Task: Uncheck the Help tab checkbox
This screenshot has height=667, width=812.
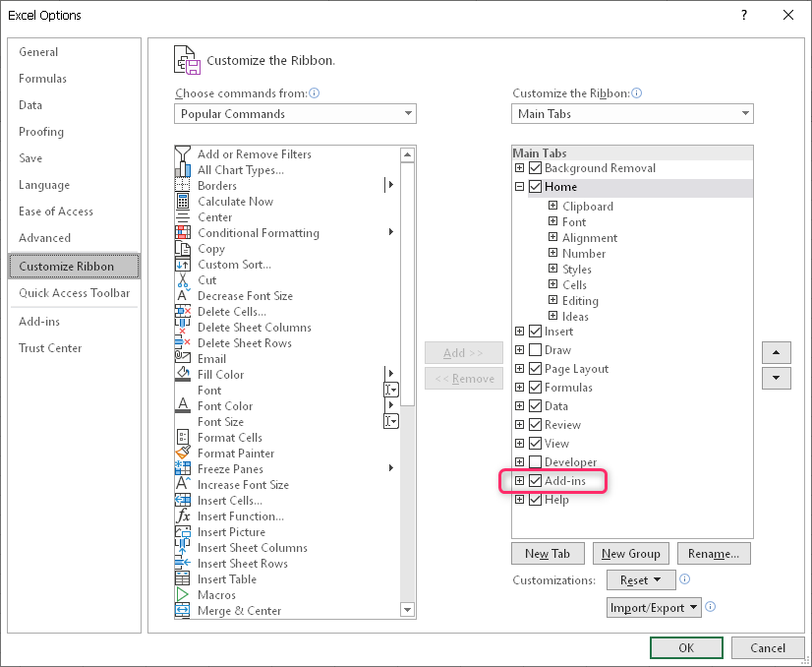Action: tap(536, 499)
